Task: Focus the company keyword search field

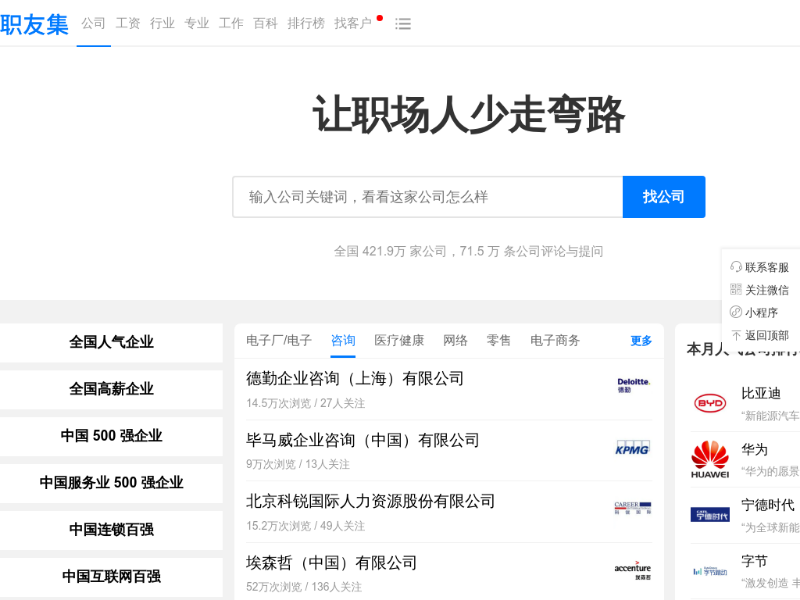Action: pos(427,197)
